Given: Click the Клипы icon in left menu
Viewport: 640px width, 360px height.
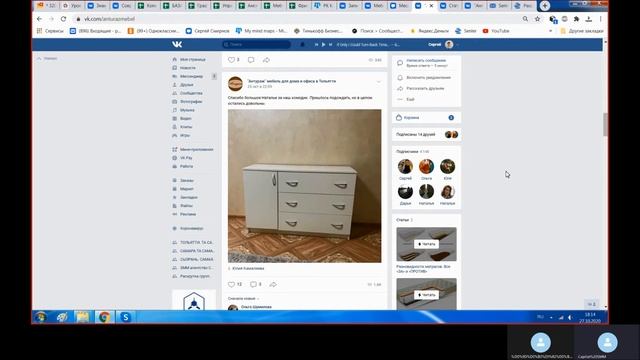Looking at the screenshot, I should 175,127.
